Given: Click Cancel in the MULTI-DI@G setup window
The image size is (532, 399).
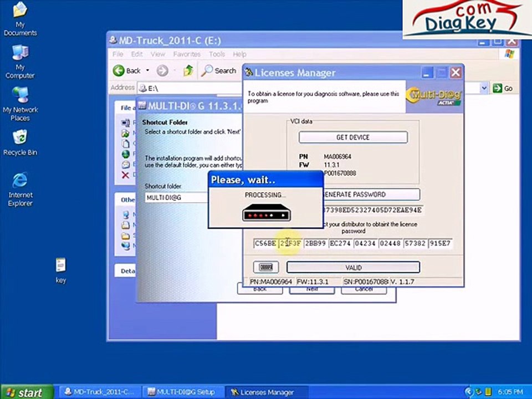Looking at the screenshot, I should pos(364,290).
